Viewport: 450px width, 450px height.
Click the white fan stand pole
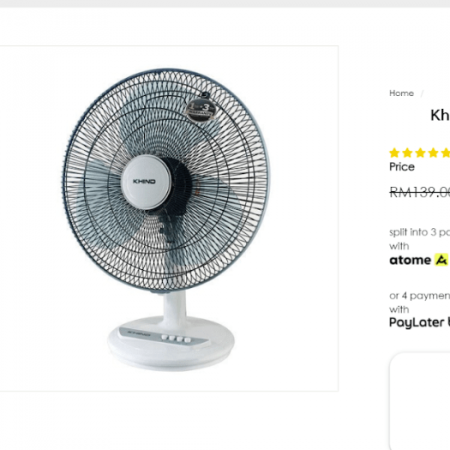[174, 308]
